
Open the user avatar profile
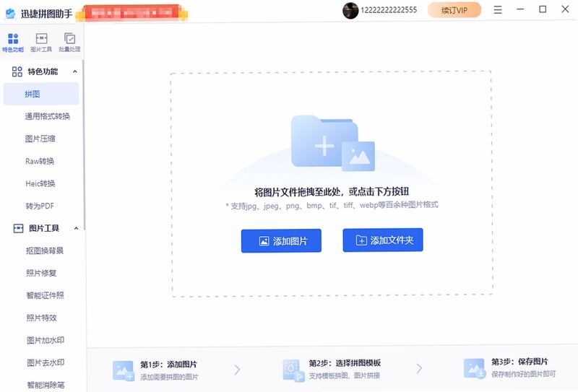[350, 10]
